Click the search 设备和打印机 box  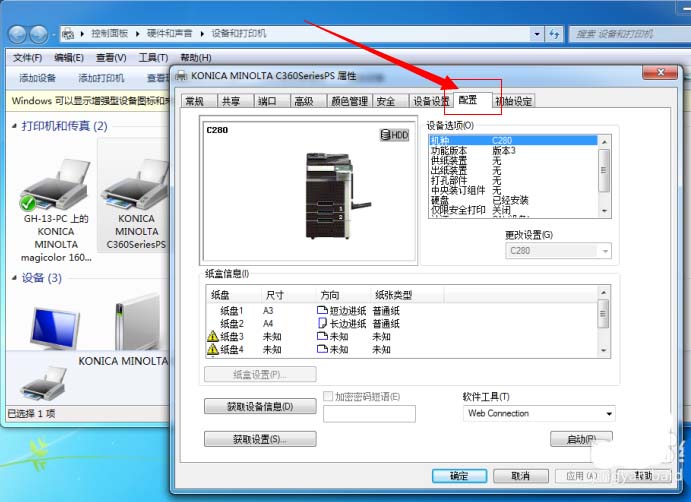pyautogui.click(x=629, y=33)
